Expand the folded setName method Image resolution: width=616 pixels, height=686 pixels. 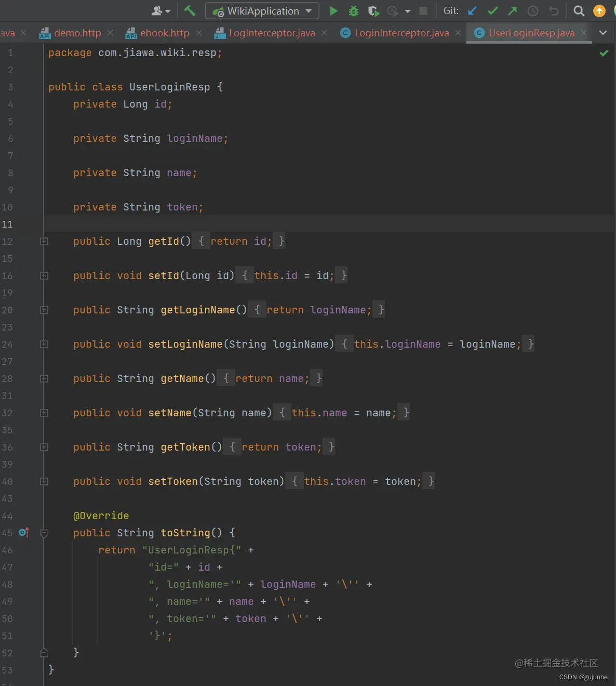click(44, 413)
